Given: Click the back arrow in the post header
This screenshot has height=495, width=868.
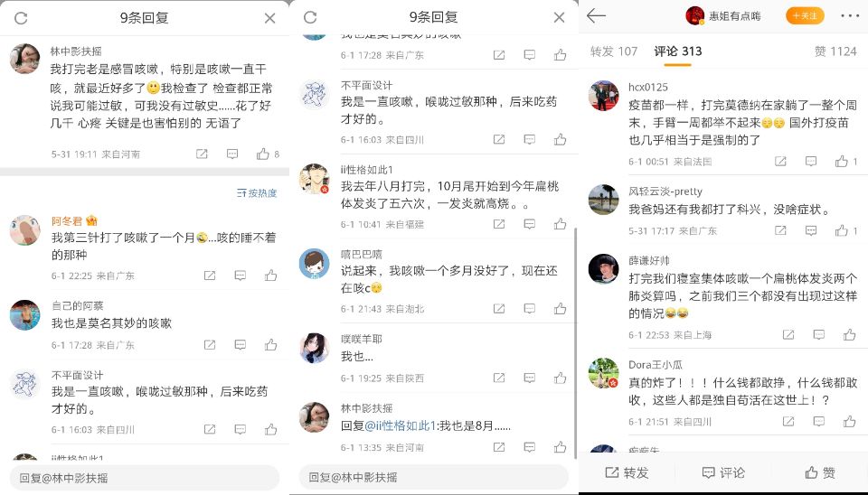Looking at the screenshot, I should point(596,16).
